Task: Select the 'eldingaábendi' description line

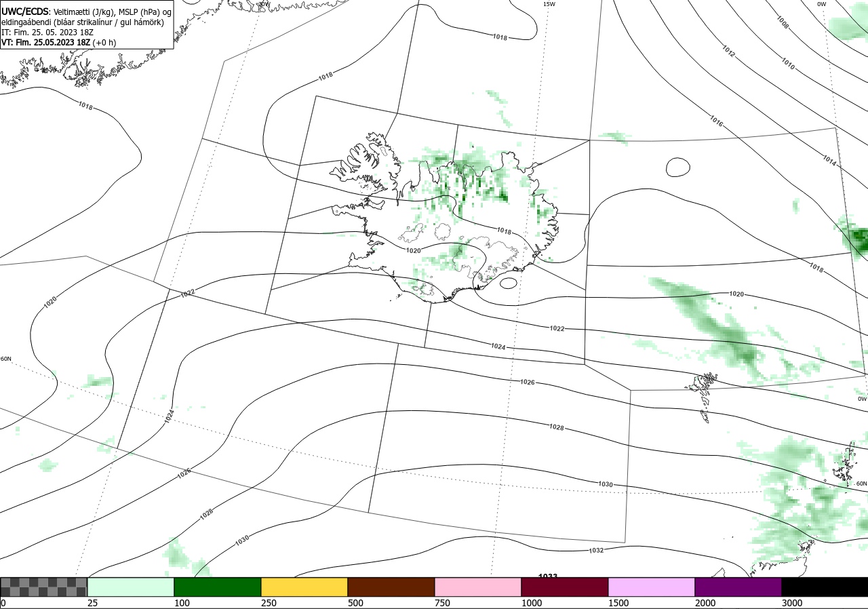Action: (83, 22)
